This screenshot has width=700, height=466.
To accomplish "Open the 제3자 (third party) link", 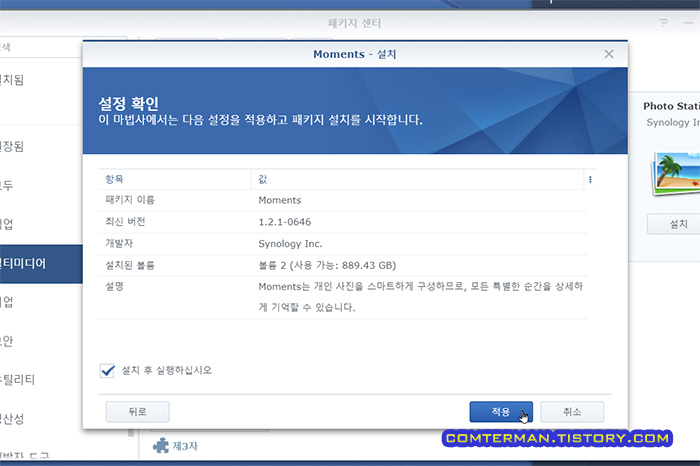I will [185, 445].
